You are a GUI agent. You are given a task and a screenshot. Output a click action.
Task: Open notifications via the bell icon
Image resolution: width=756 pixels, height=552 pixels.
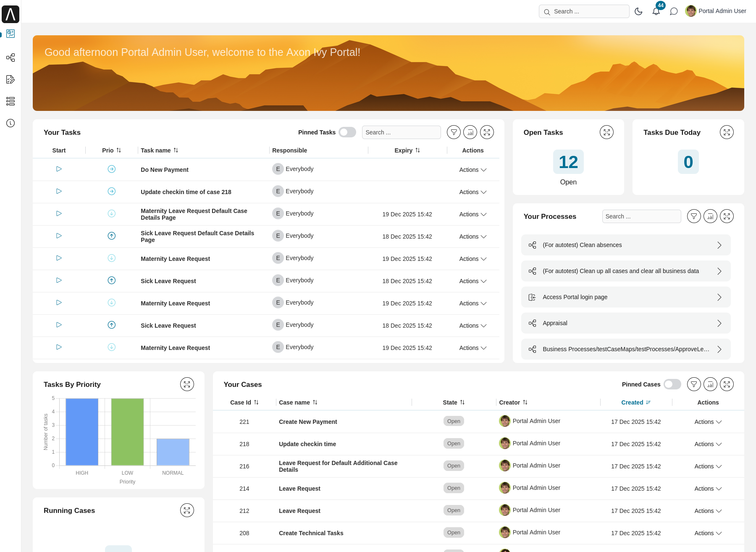coord(656,11)
